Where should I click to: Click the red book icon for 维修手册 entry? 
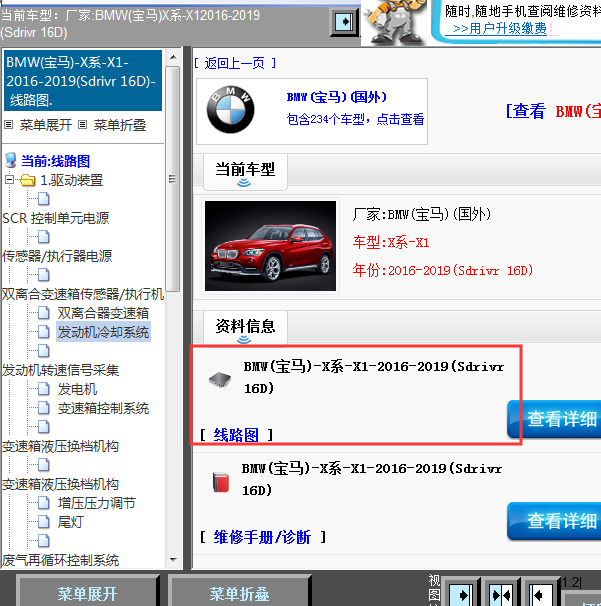pyautogui.click(x=221, y=482)
